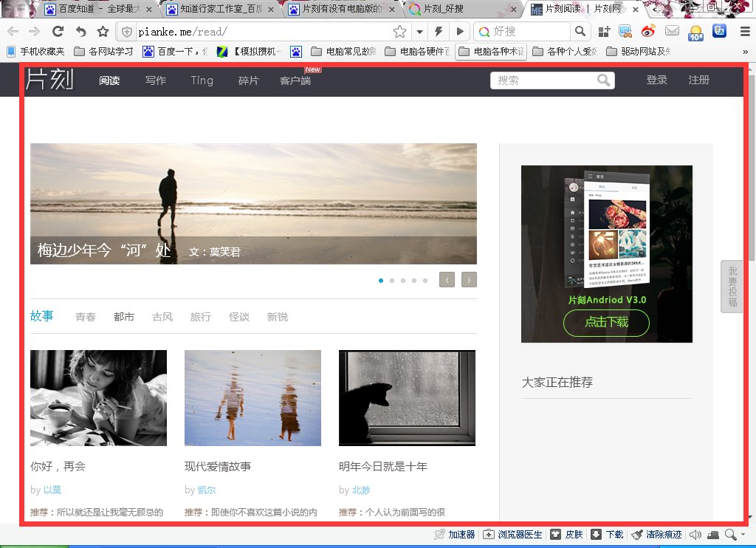Click the Weibo icon in browser toolbar
The width and height of the screenshot is (756, 548).
pos(648,32)
